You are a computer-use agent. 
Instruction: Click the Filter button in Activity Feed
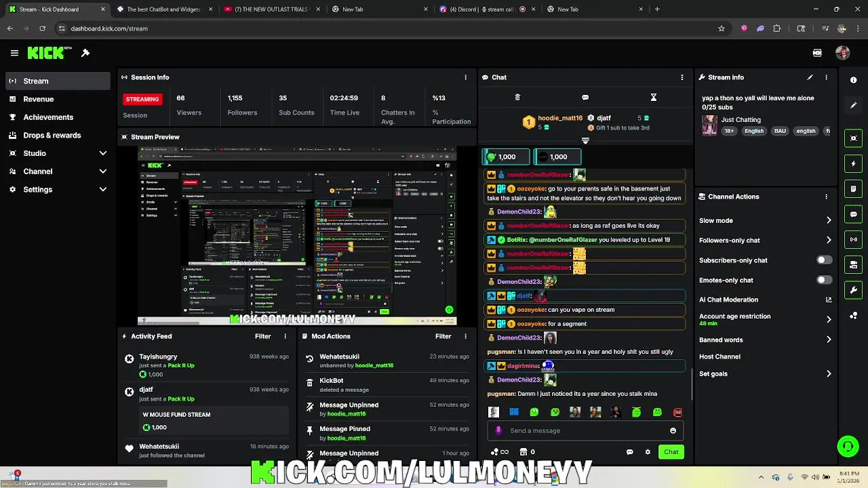(x=262, y=336)
